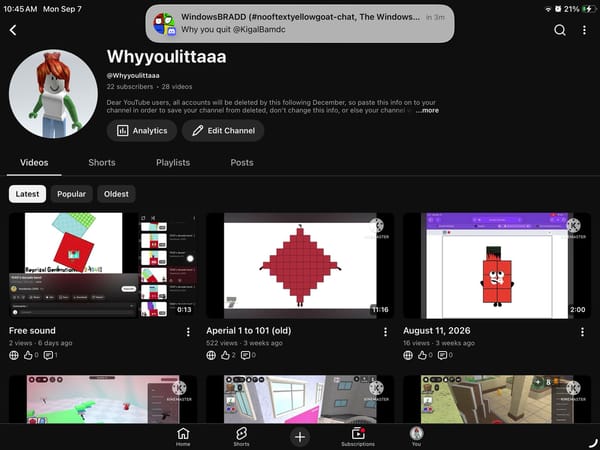This screenshot has width=600, height=450.
Task: Click likes thumb icon under Free sound
Action: pyautogui.click(x=28, y=355)
